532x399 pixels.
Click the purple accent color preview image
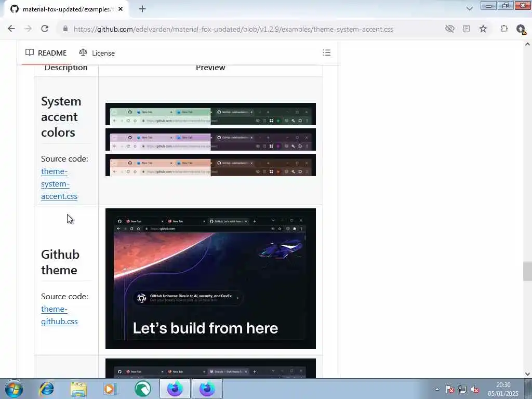(x=210, y=139)
